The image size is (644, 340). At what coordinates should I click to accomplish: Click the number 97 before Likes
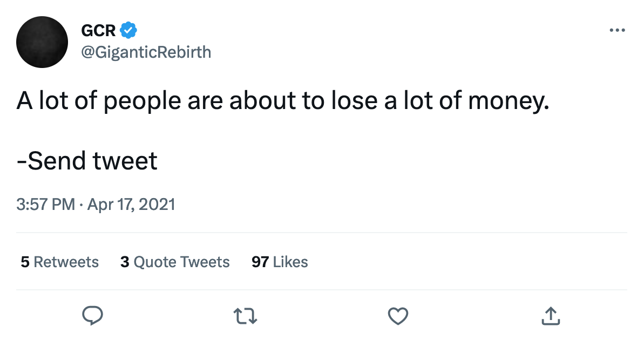click(260, 262)
